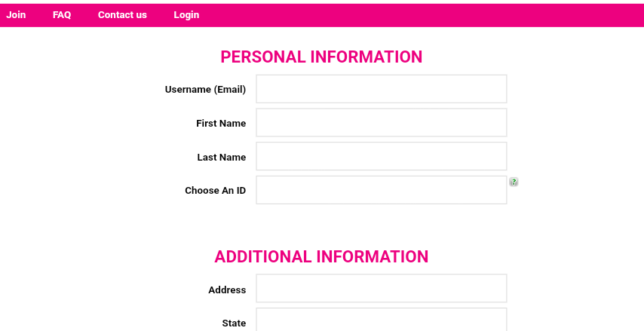Click empty area of pink navigation bar
The height and width of the screenshot is (331, 644).
(422, 15)
